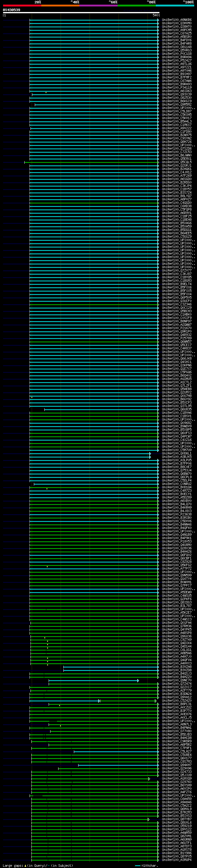197x868 pixels.
Task: Open UniRef100_B9IH97 entry
Action: (177, 74)
